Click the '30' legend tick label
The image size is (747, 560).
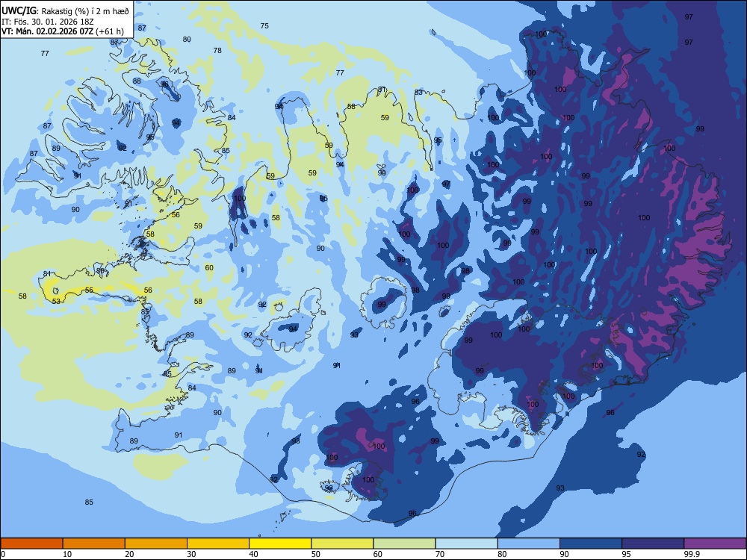click(x=191, y=554)
